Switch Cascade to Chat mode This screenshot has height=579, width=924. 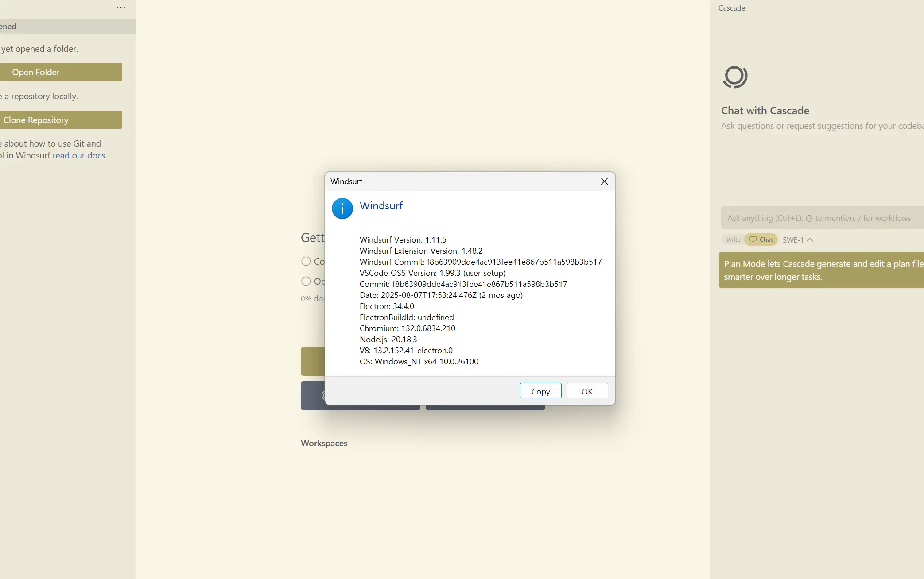765,239
